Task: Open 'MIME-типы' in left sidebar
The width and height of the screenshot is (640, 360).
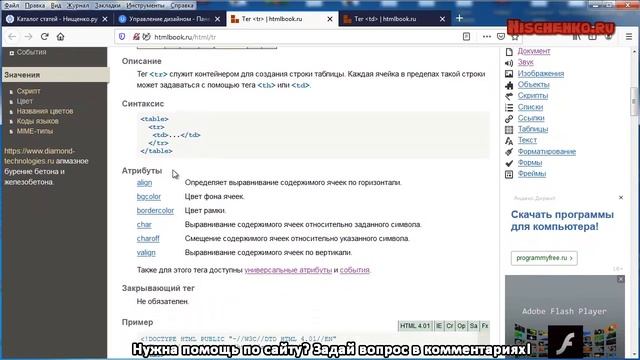Action: (35, 131)
